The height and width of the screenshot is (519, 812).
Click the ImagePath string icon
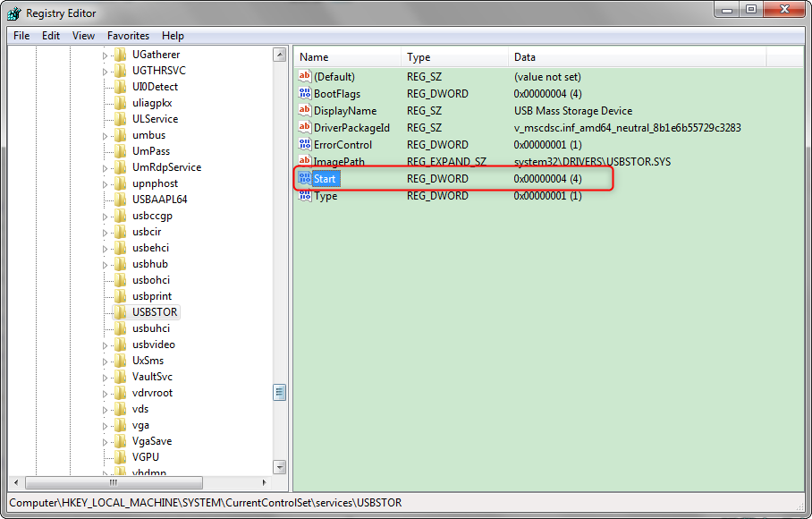pyautogui.click(x=304, y=162)
